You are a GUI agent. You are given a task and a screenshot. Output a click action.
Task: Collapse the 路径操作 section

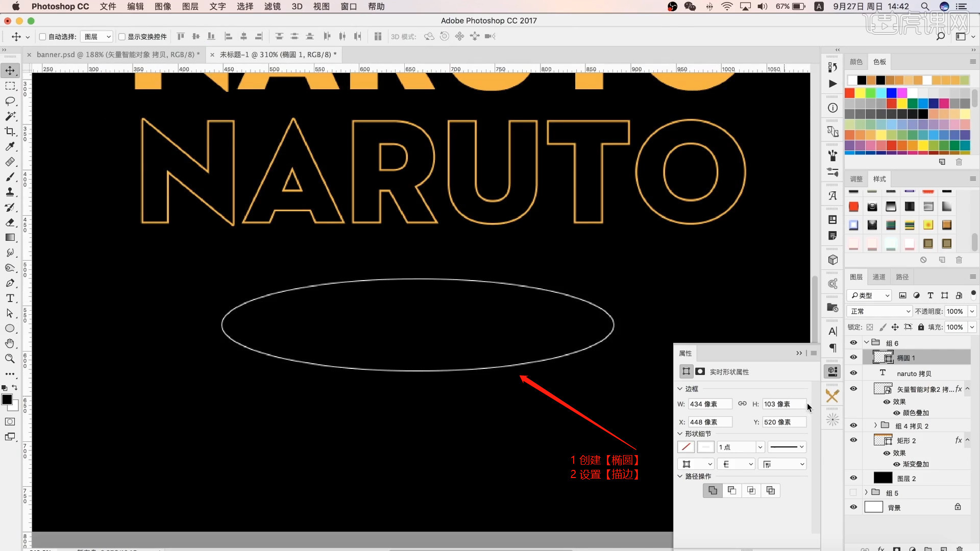[680, 477]
